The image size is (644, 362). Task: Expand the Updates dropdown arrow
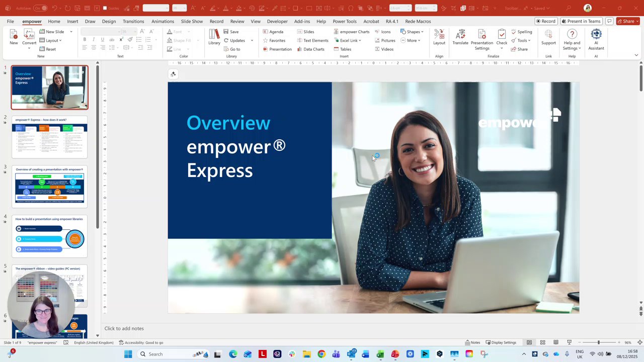click(x=252, y=40)
